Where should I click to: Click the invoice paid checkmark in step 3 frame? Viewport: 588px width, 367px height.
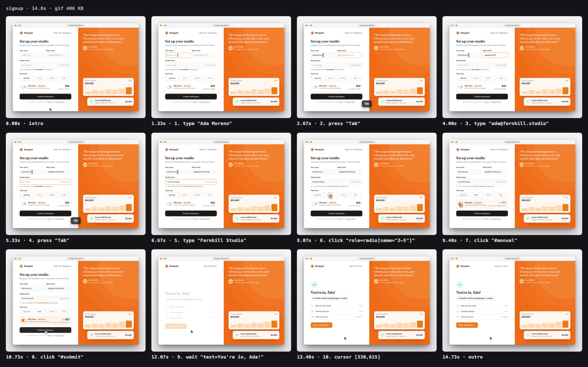pyautogui.click(x=528, y=101)
